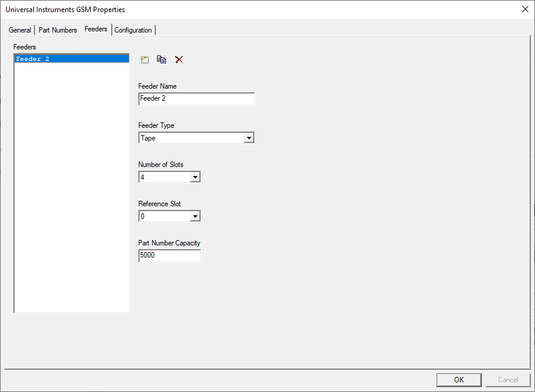Delete Feeder 2 using the red X icon
This screenshot has width=535, height=392.
[178, 59]
